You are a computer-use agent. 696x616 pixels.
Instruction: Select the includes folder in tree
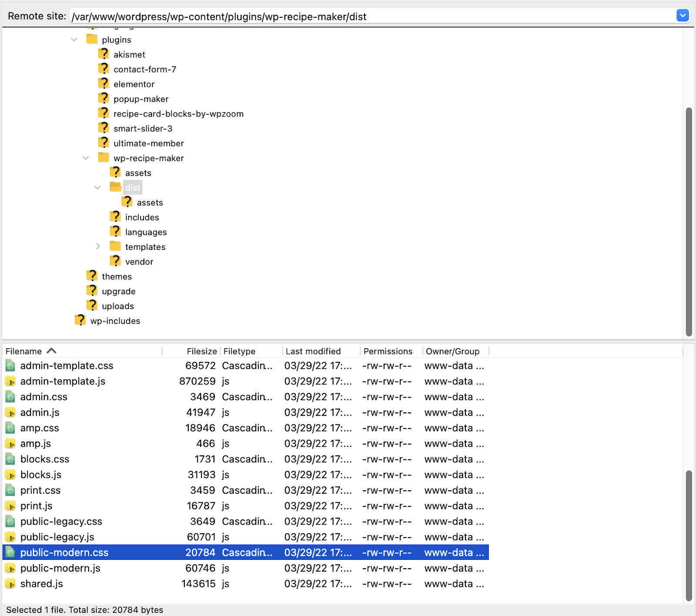(142, 218)
